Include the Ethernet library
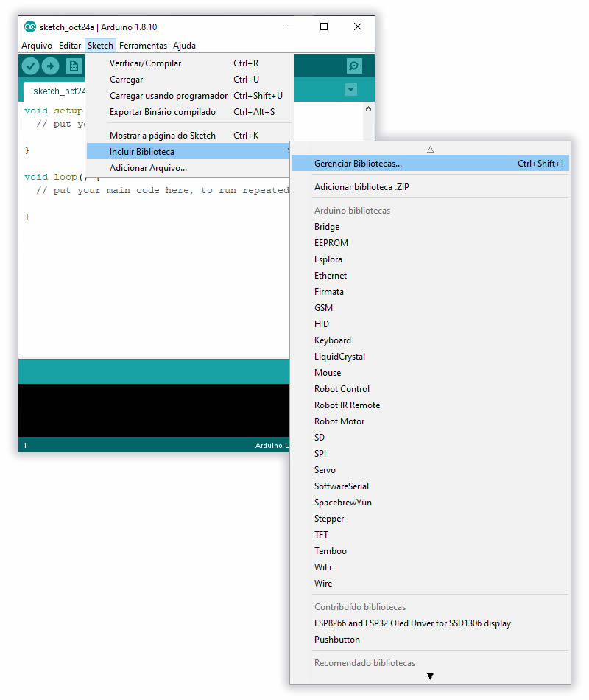This screenshot has width=589, height=700. point(430,276)
